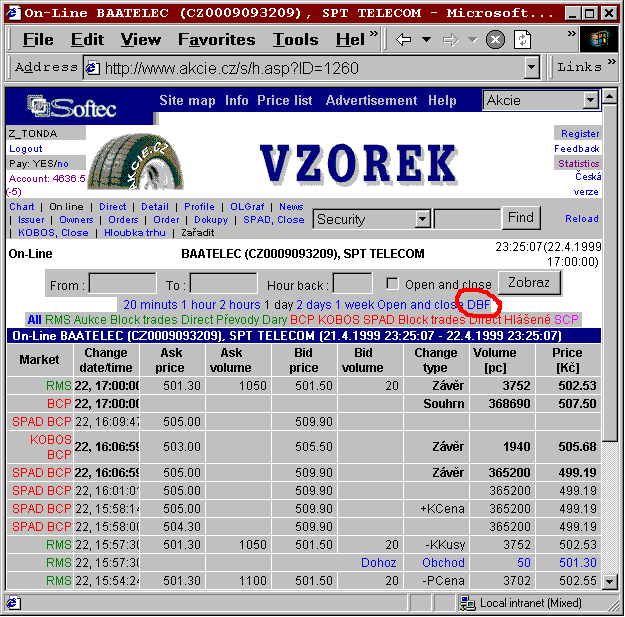Open the Forward history dropdown arrow
This screenshot has width=625, height=617.
click(x=472, y=39)
